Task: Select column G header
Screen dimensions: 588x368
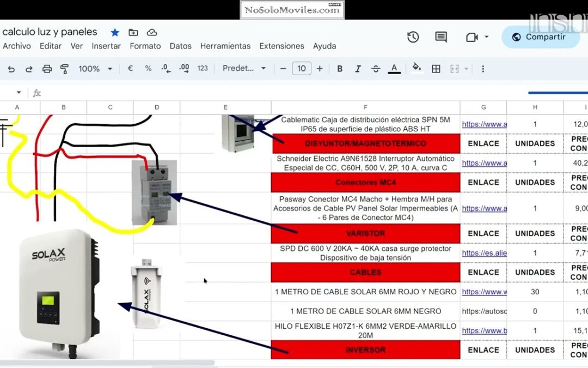Action: click(x=483, y=107)
